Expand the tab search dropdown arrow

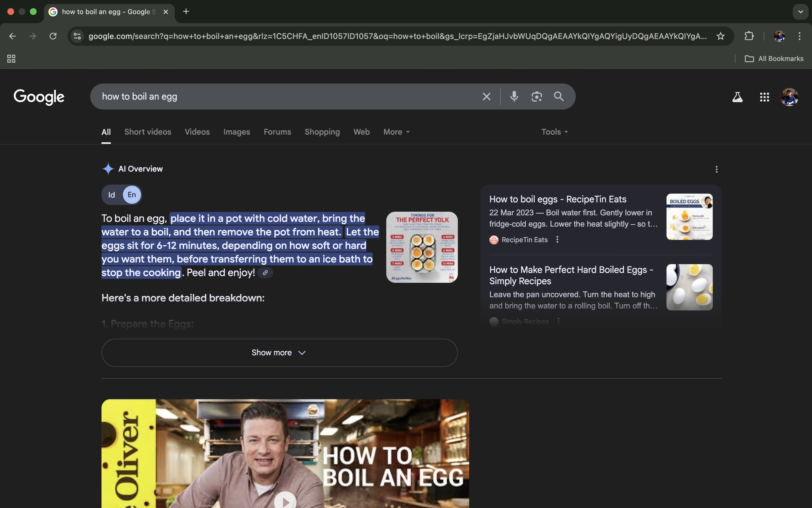pyautogui.click(x=801, y=12)
